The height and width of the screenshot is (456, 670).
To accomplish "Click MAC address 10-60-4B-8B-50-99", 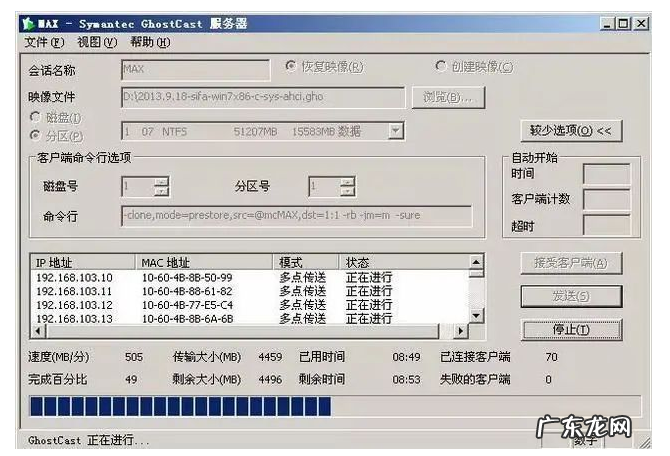I will 187,277.
